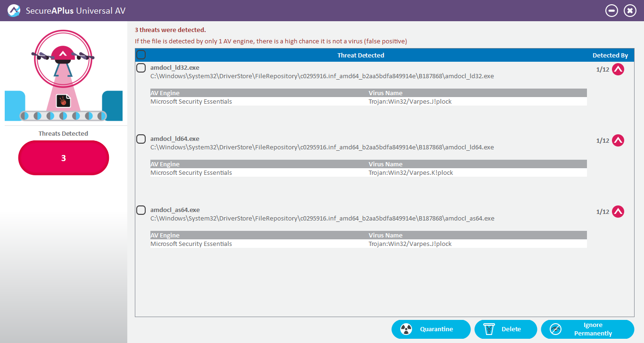This screenshot has width=644, height=343.
Task: Check the amdocl_ld64.exe threat checkbox
Action: 141,139
